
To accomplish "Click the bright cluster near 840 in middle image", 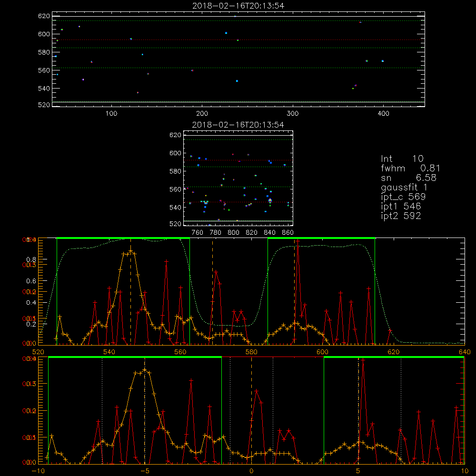I will pyautogui.click(x=270, y=201).
